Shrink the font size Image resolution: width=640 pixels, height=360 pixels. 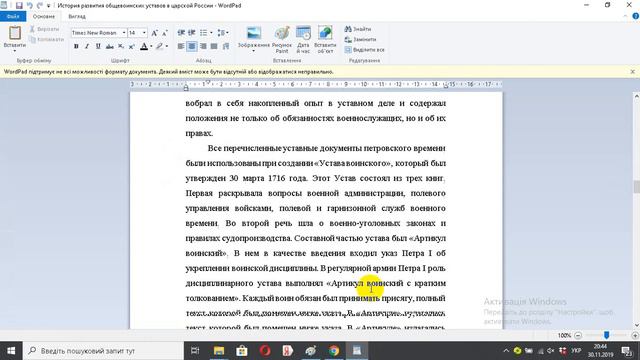[x=164, y=33]
